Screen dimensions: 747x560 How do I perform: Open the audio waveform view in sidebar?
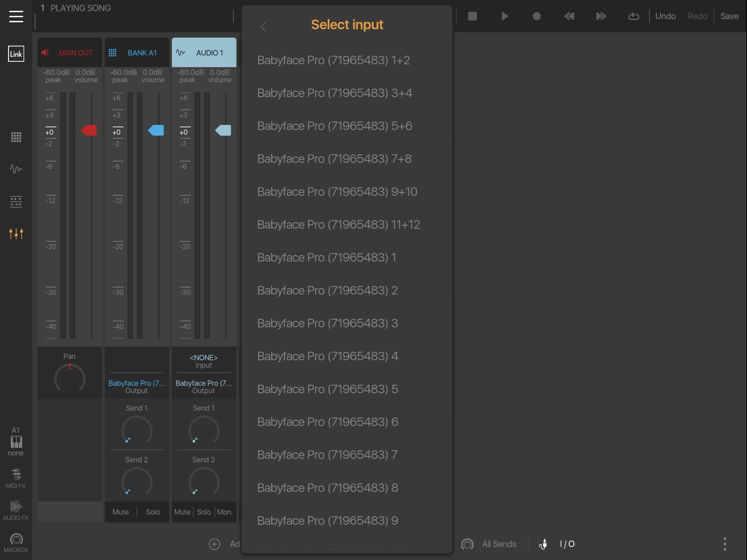[x=16, y=169]
